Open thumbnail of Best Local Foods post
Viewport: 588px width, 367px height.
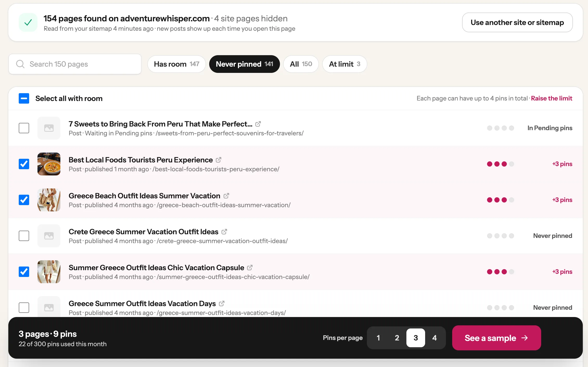49,164
